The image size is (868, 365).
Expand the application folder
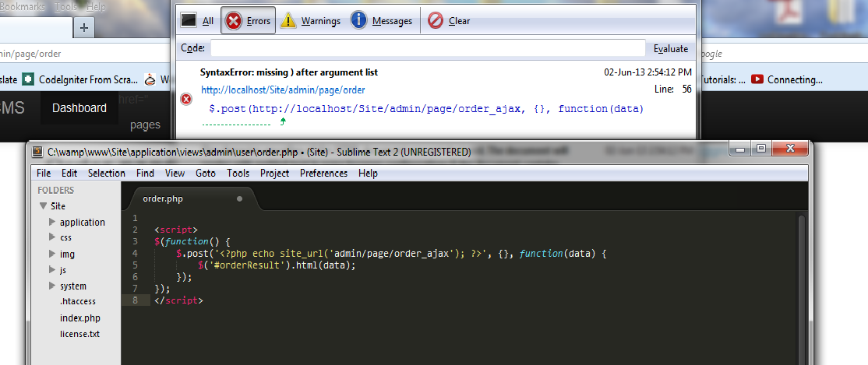coord(52,222)
